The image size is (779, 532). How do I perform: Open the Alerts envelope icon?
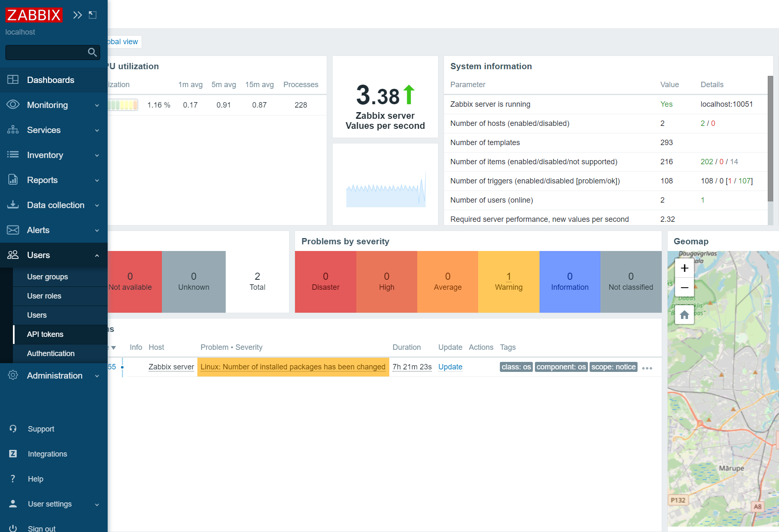point(13,230)
